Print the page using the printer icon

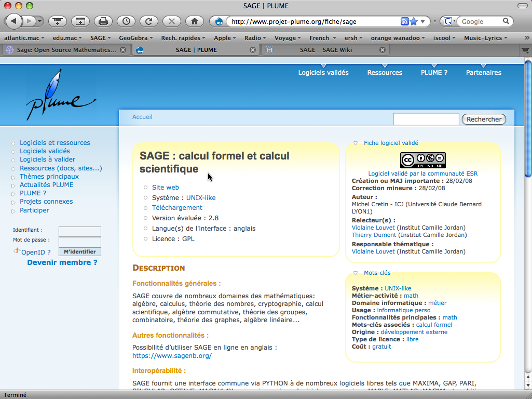pos(103,21)
